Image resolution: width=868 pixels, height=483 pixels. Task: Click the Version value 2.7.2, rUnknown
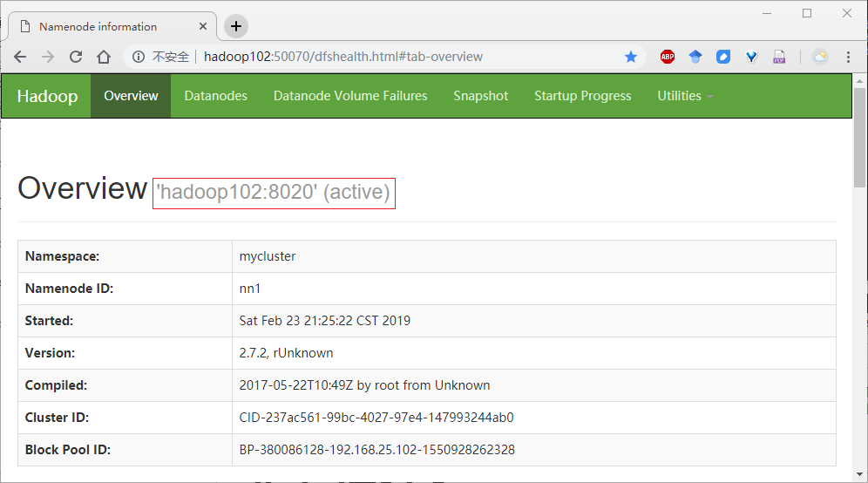point(286,353)
